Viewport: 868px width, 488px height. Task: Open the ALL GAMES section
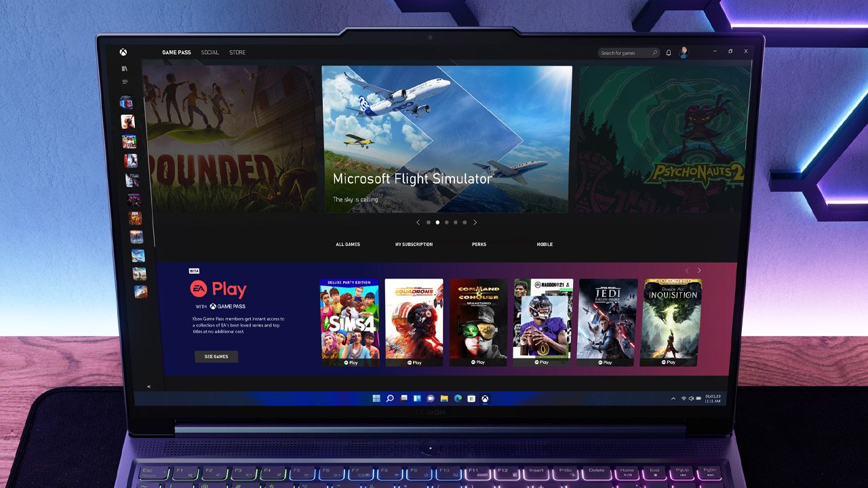[348, 245]
